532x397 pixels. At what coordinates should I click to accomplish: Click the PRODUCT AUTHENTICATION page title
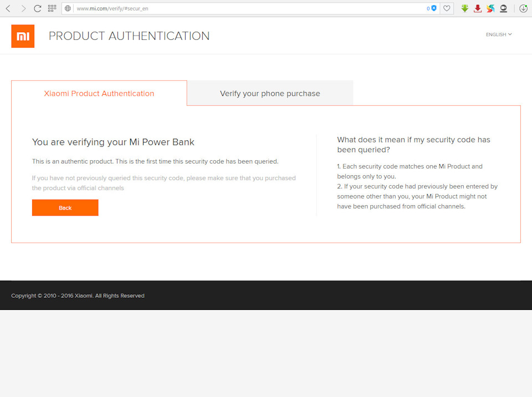pyautogui.click(x=129, y=36)
